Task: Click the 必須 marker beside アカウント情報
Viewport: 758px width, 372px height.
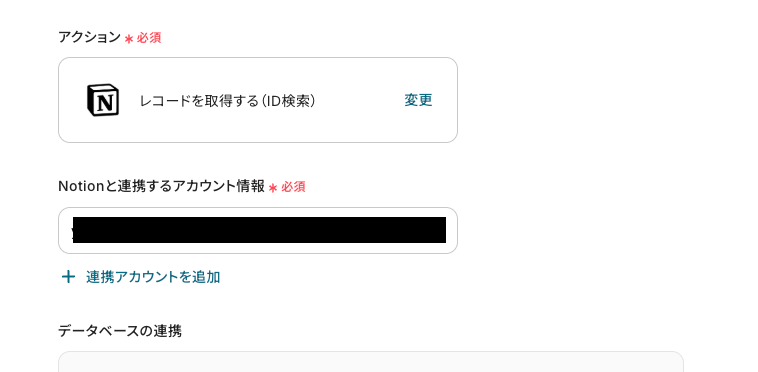Action: click(293, 187)
